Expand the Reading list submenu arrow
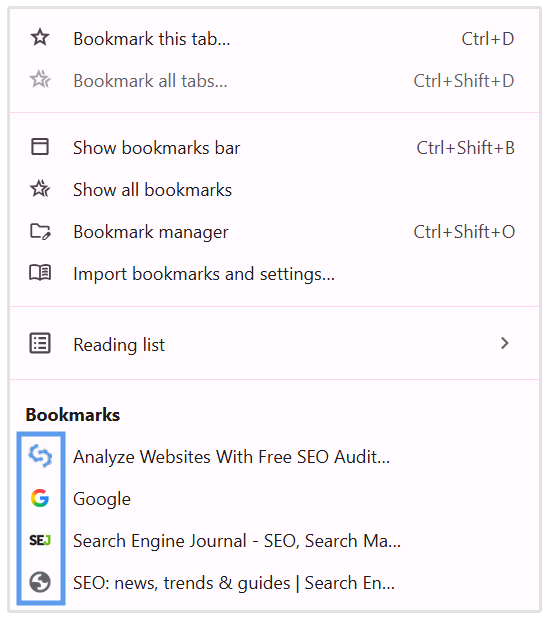550x620 pixels. 505,343
